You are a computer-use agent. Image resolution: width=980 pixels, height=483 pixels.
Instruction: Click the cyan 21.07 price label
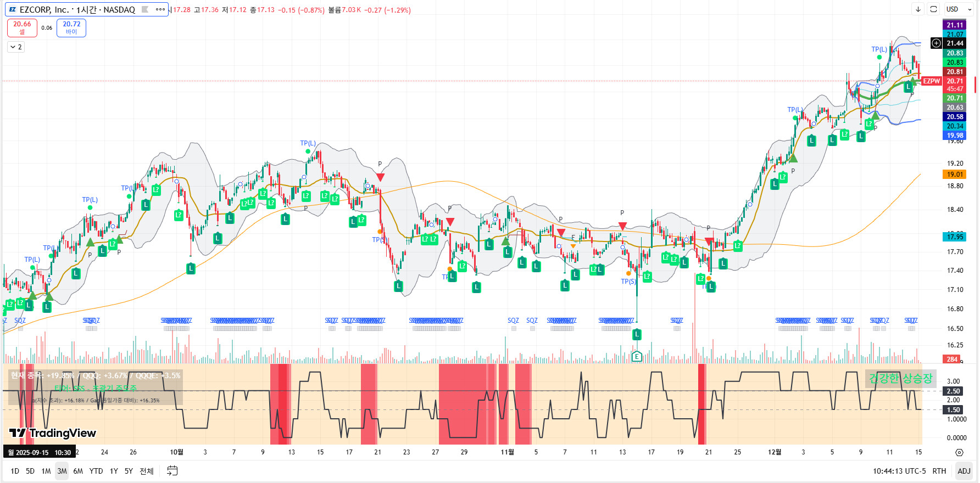coord(955,34)
